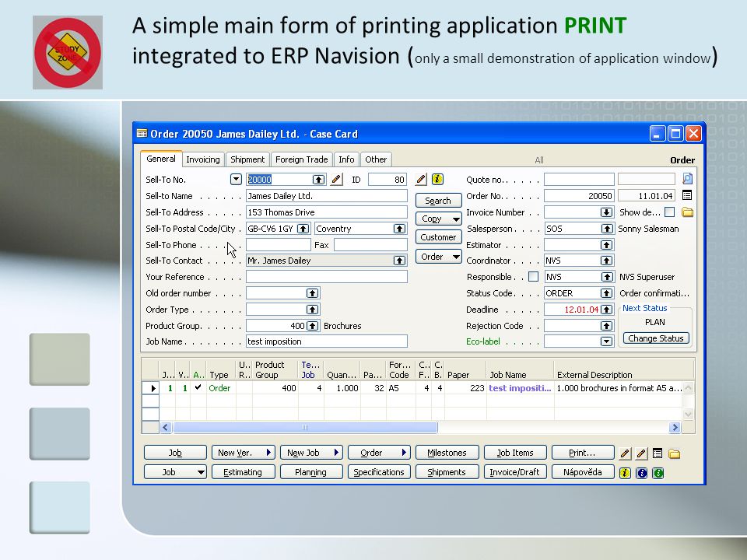747x560 pixels.
Task: Click the green info icon in bottom row
Action: (658, 473)
